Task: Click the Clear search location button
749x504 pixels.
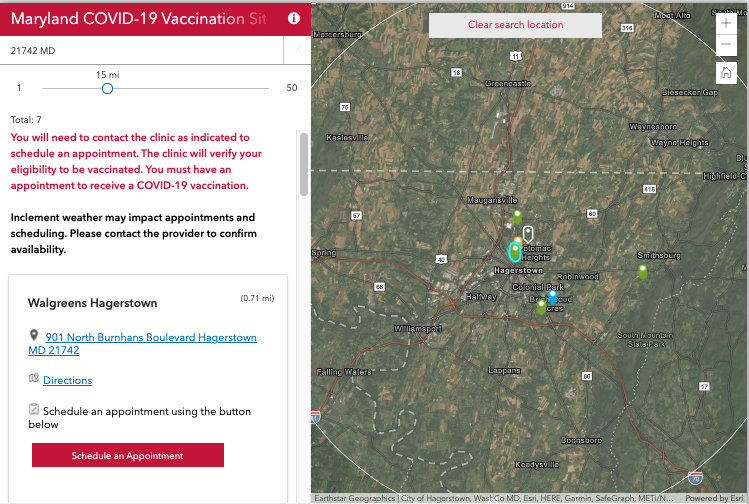Action: (x=515, y=25)
